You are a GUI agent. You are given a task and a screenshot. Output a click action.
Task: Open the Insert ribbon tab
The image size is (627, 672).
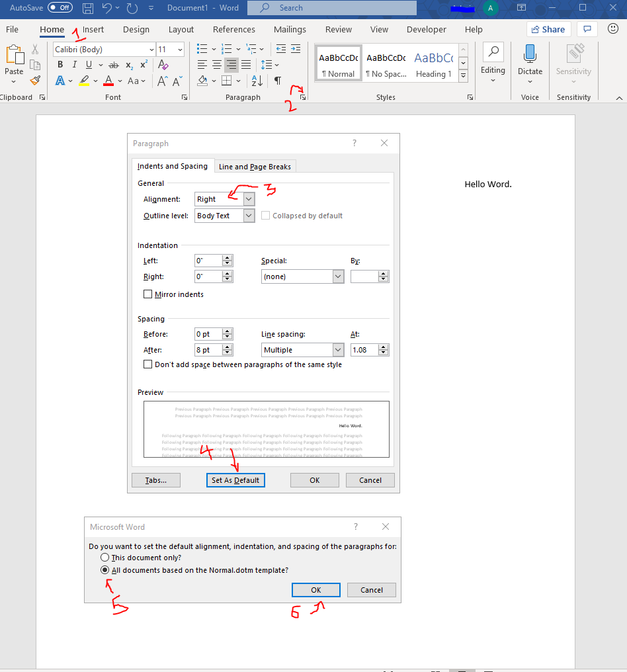93,29
